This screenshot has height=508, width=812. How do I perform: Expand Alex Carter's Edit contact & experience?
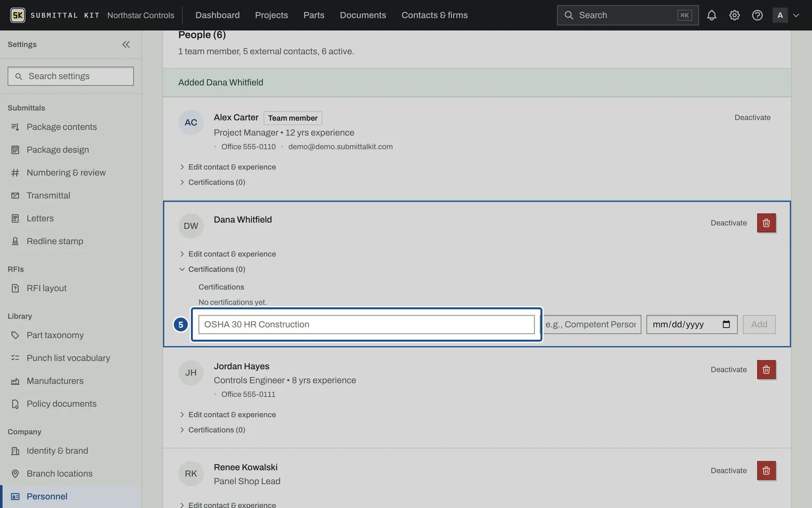tap(227, 167)
